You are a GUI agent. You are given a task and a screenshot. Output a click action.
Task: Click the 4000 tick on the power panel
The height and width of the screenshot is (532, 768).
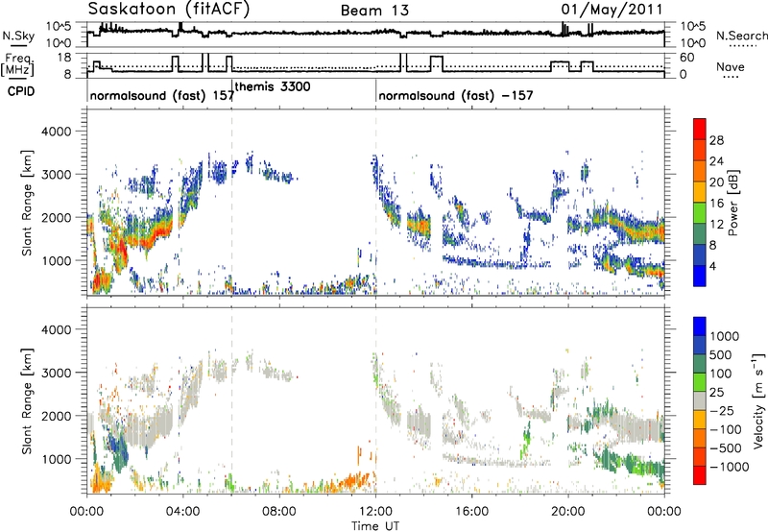pyautogui.click(x=56, y=132)
